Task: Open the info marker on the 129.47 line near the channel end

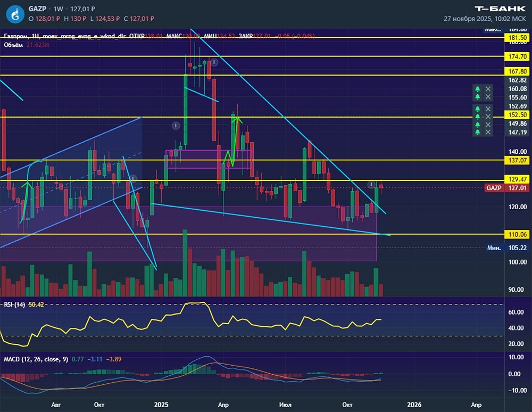Action: point(134,178)
